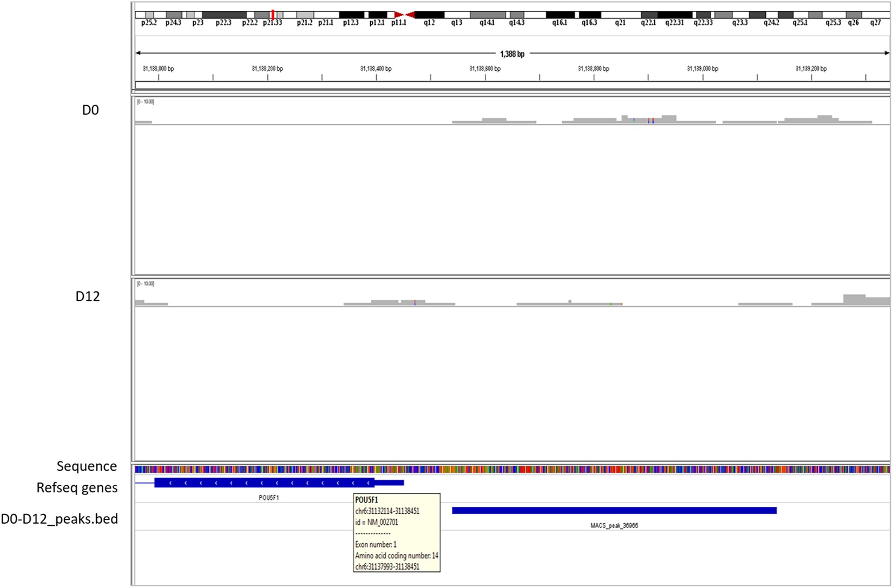
Task: Click the data range label in the D0 track
Action: 146,102
